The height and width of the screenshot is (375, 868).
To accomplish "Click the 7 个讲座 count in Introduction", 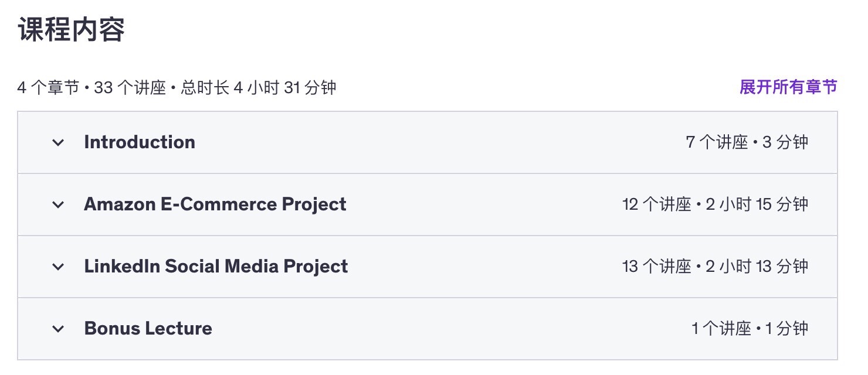I will (717, 142).
